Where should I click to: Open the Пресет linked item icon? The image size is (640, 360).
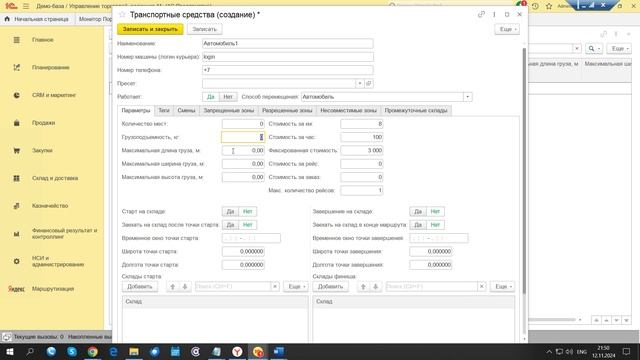369,84
